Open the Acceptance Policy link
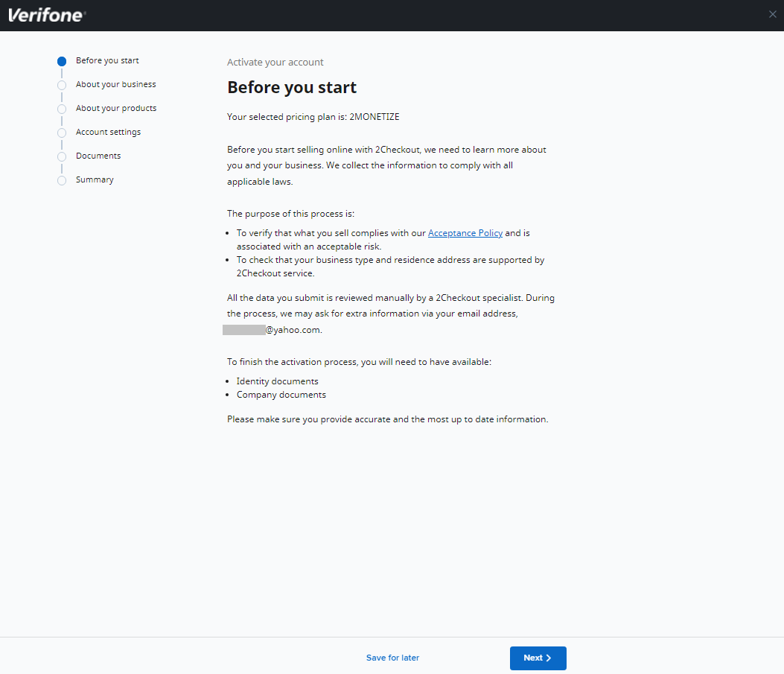The height and width of the screenshot is (674, 784). tap(465, 233)
